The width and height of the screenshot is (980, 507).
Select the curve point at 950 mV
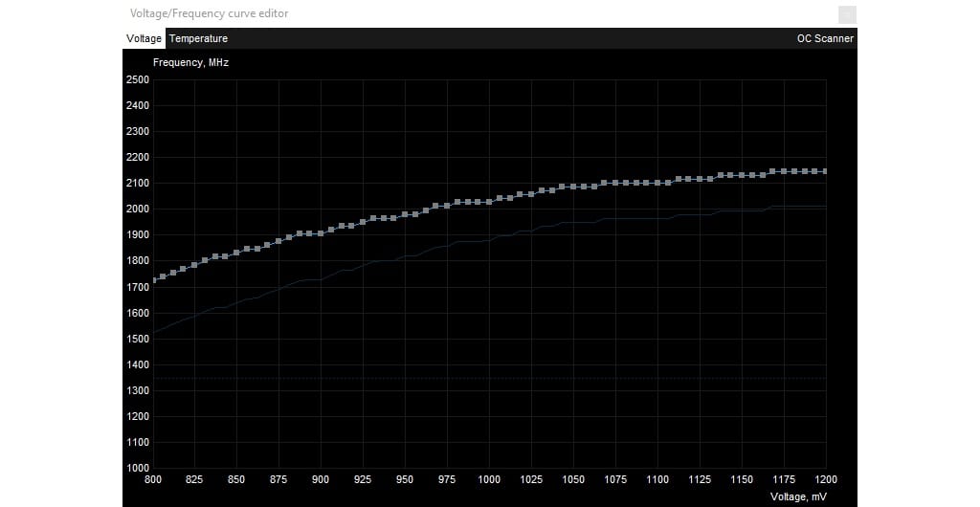click(405, 214)
